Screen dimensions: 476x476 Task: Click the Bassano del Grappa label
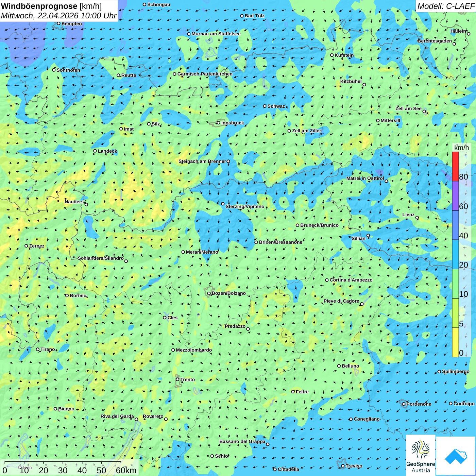pyautogui.click(x=242, y=441)
